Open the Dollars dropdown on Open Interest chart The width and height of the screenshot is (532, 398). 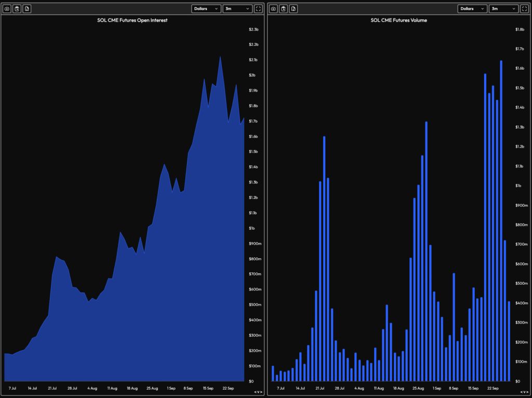coord(206,9)
